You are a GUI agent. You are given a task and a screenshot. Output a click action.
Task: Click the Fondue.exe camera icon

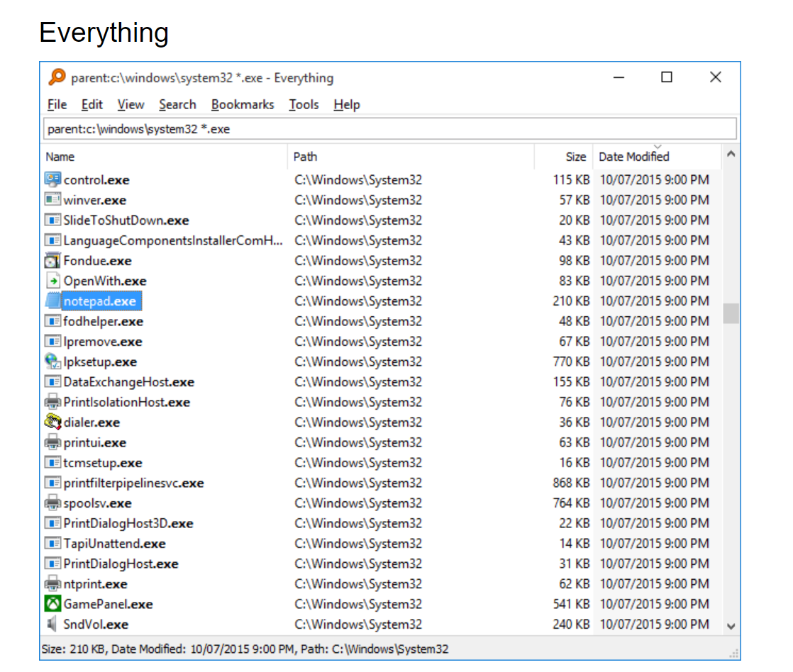pos(52,260)
